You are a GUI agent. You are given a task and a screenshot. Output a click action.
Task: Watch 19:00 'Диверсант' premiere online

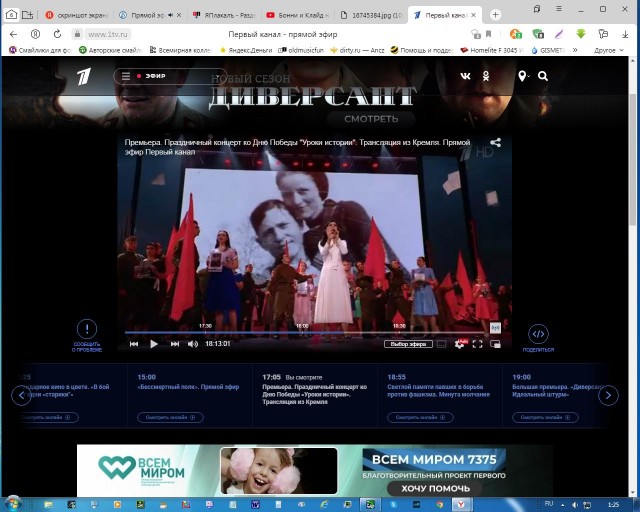click(x=545, y=417)
